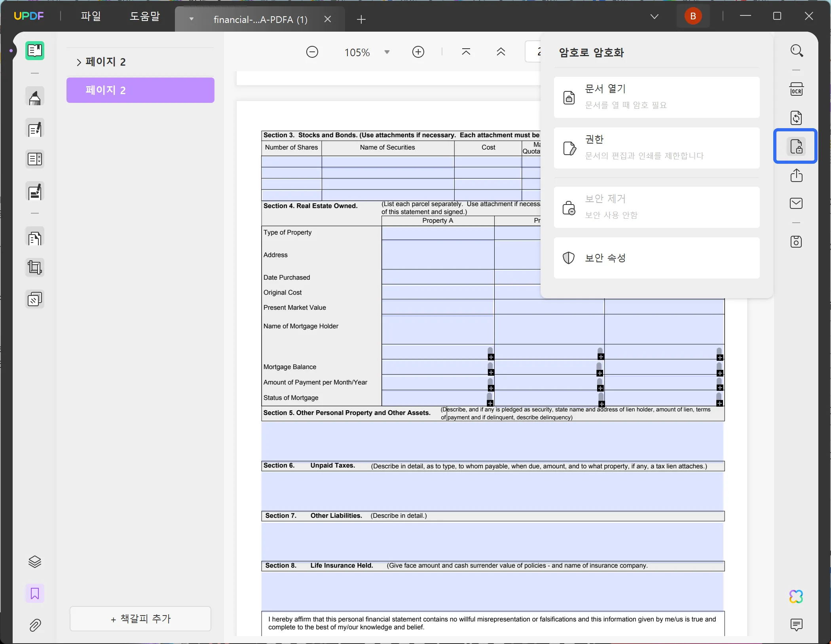Click the 암호로 암호화 panel heading
This screenshot has height=644, width=831.
(x=591, y=53)
